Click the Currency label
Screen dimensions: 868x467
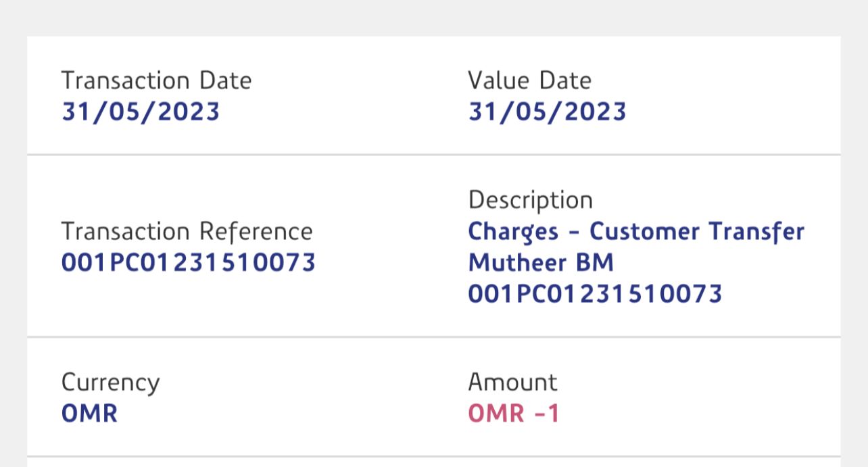click(111, 383)
